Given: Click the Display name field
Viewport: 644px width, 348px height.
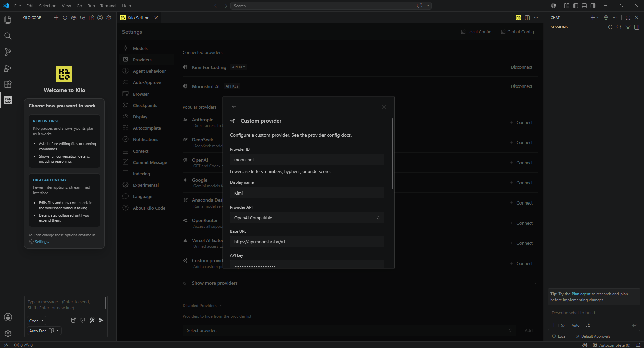Looking at the screenshot, I should click(307, 193).
